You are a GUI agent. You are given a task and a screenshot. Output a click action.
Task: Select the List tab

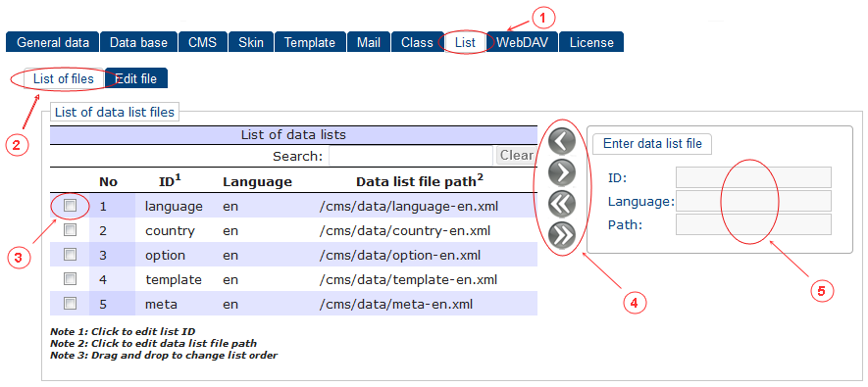[465, 42]
